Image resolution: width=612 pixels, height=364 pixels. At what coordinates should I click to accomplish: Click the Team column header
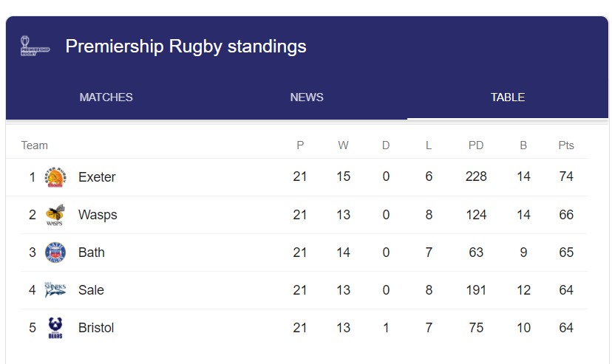tap(35, 145)
